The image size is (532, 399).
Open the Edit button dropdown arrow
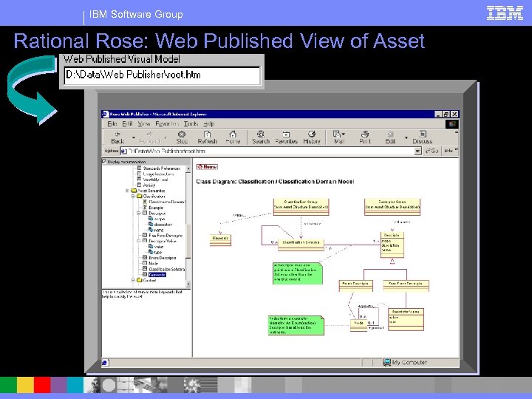(x=406, y=137)
